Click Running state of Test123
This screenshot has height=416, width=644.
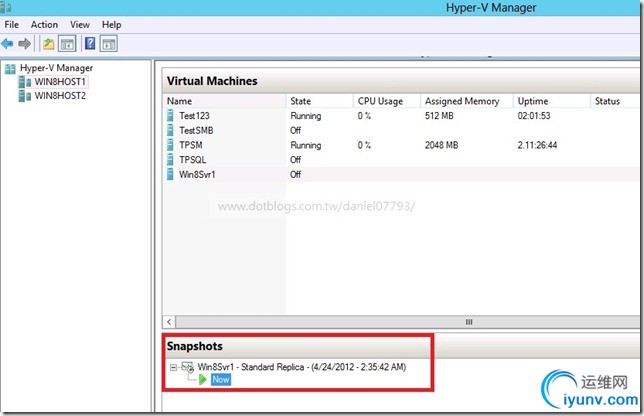(306, 116)
